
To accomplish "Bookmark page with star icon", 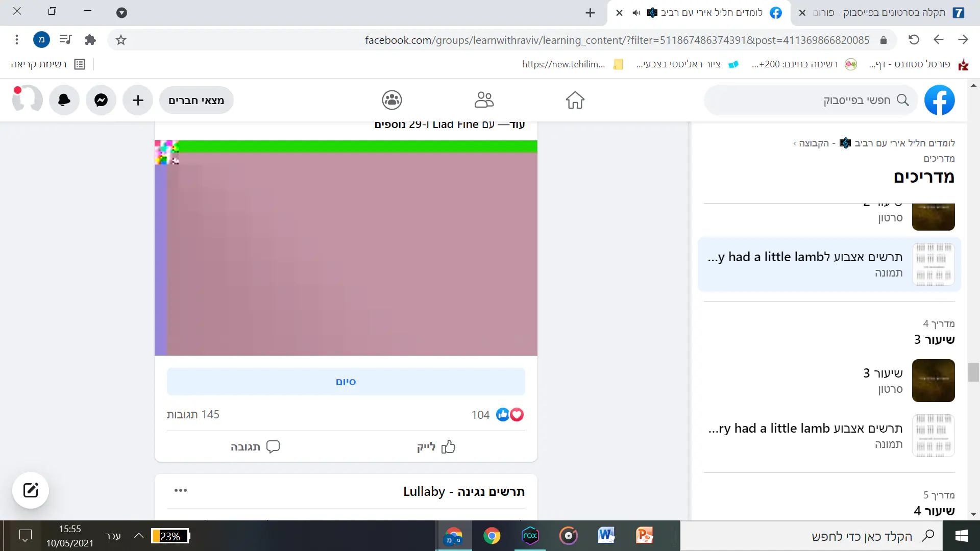I will 121,40.
